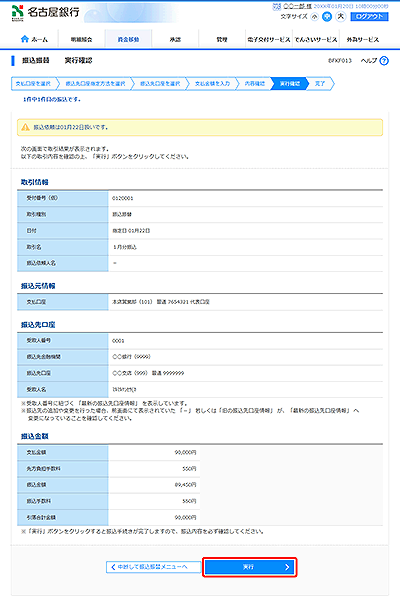Viewport: 400px width, 611px height.
Task: Click the ホーム house icon
Action: (25, 39)
